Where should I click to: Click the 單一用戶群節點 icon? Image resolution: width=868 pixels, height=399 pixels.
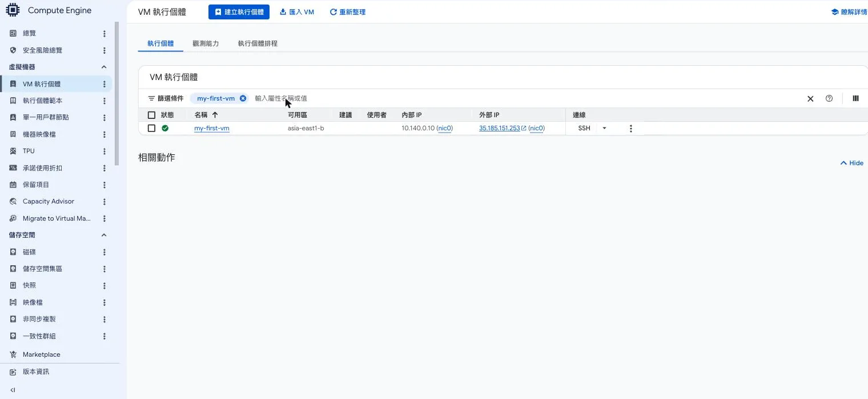point(13,117)
